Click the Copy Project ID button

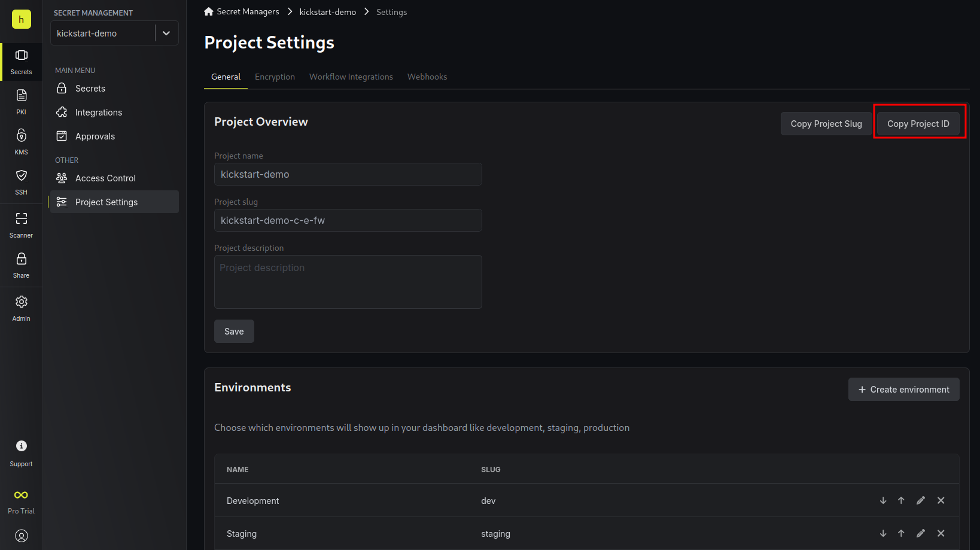(918, 124)
